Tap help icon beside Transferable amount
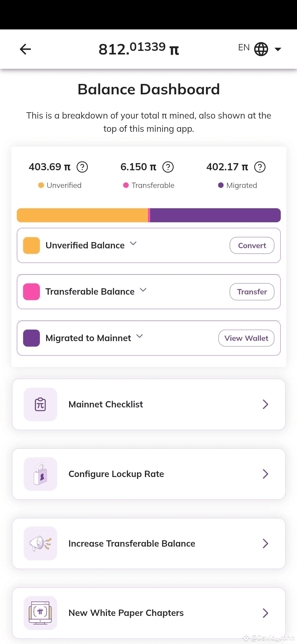 click(x=168, y=167)
